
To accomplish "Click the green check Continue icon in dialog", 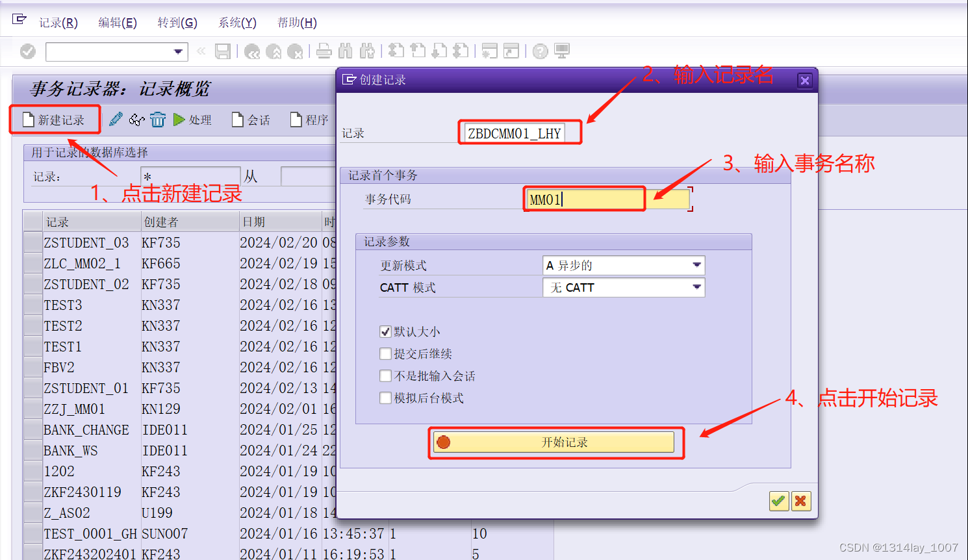I will (x=778, y=501).
